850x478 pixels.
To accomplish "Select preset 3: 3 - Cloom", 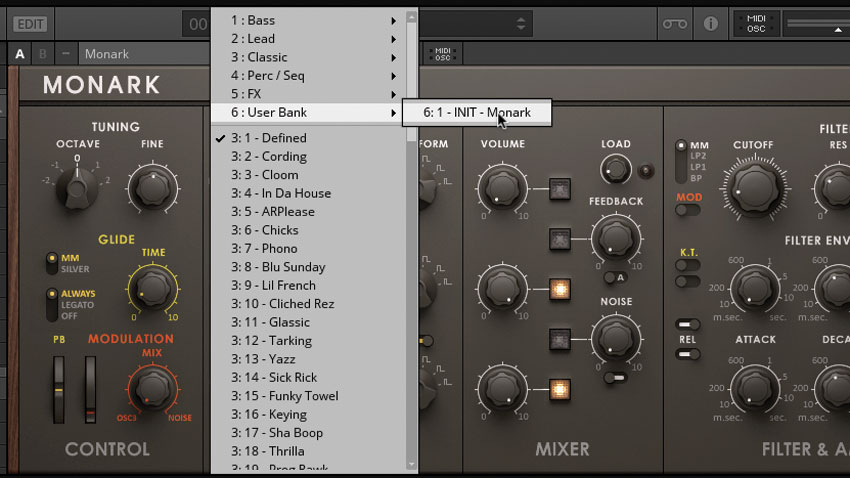I will 309,175.
